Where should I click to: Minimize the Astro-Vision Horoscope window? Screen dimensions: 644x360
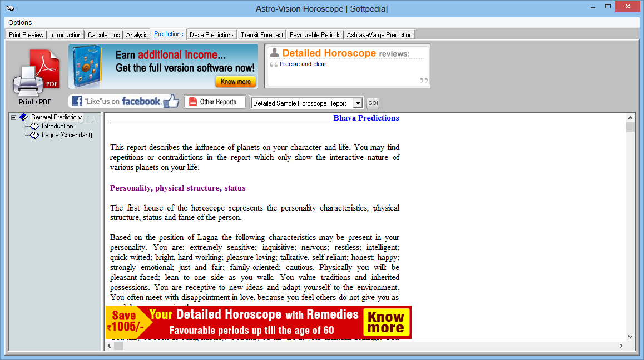pos(593,8)
